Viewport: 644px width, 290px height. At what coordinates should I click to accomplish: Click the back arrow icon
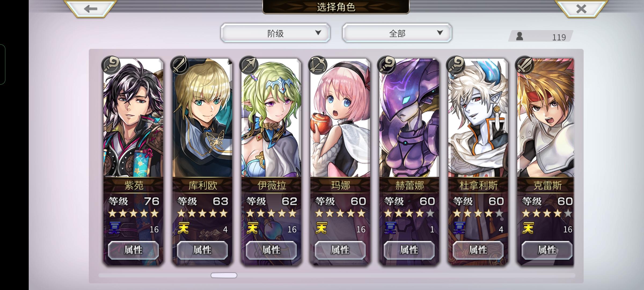coord(90,9)
